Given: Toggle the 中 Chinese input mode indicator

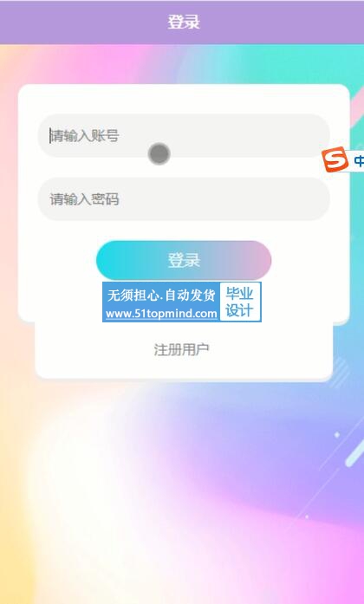Looking at the screenshot, I should 359,160.
